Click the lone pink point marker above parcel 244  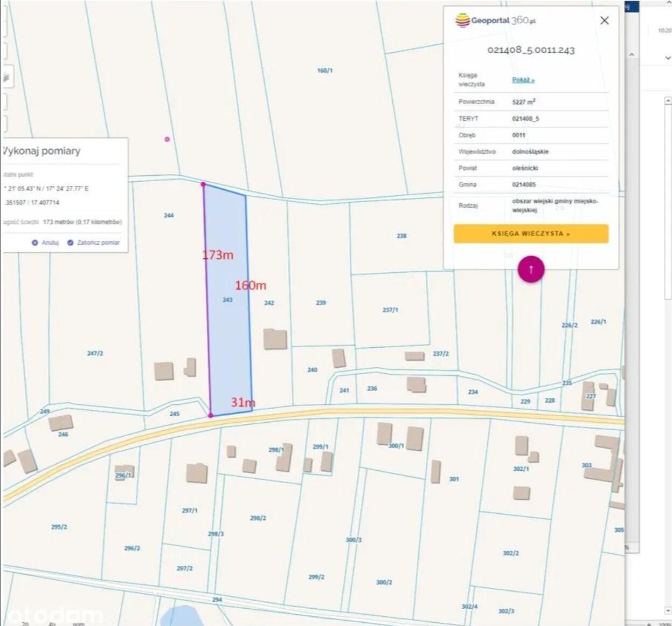tap(167, 139)
